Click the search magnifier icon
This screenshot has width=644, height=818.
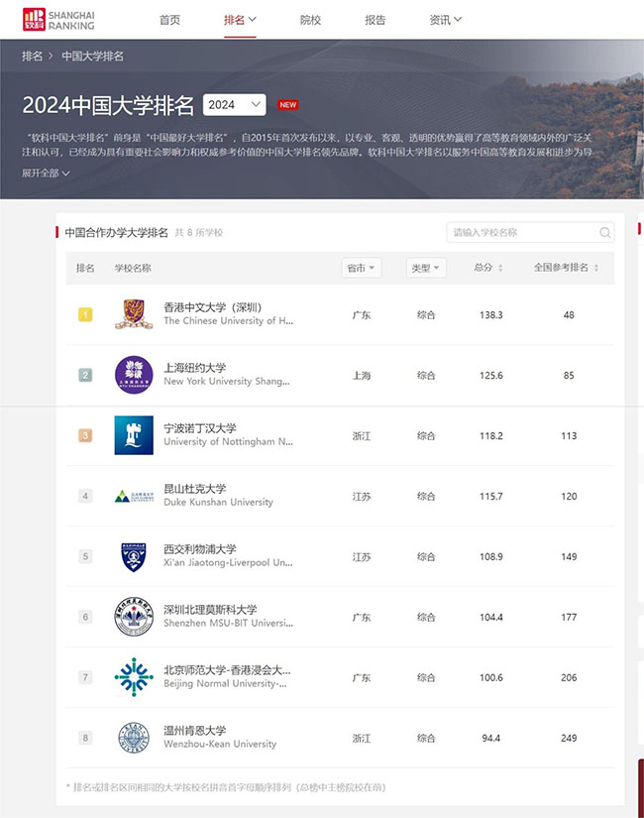(605, 233)
